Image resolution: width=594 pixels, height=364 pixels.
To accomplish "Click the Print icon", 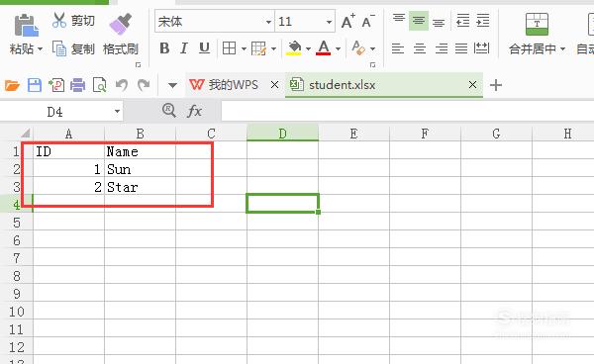I will [78, 85].
